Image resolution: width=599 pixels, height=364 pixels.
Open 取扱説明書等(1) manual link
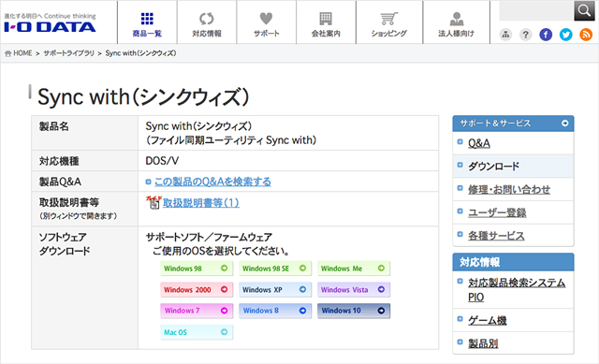pos(201,203)
